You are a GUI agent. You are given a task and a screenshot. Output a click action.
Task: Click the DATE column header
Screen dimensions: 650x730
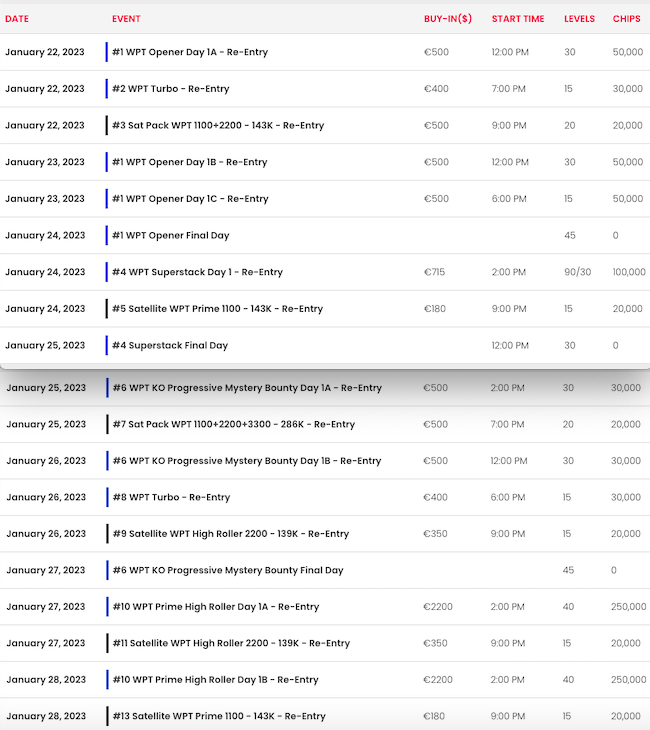point(17,19)
